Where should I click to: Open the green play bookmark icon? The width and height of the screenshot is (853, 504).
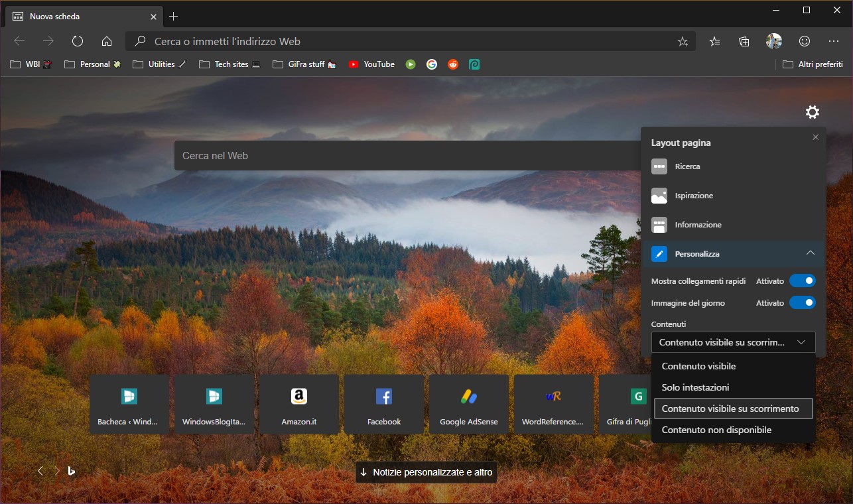[411, 64]
